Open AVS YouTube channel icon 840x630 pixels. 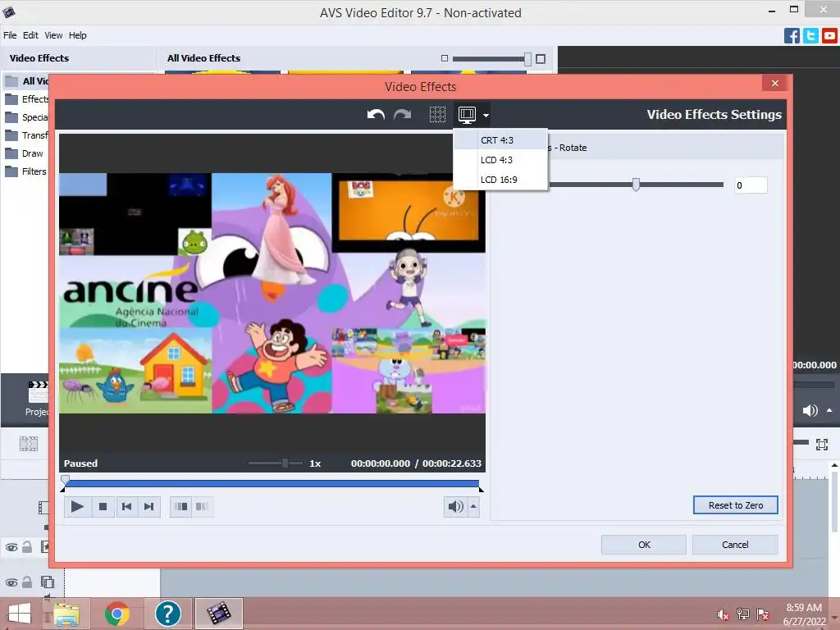click(829, 36)
